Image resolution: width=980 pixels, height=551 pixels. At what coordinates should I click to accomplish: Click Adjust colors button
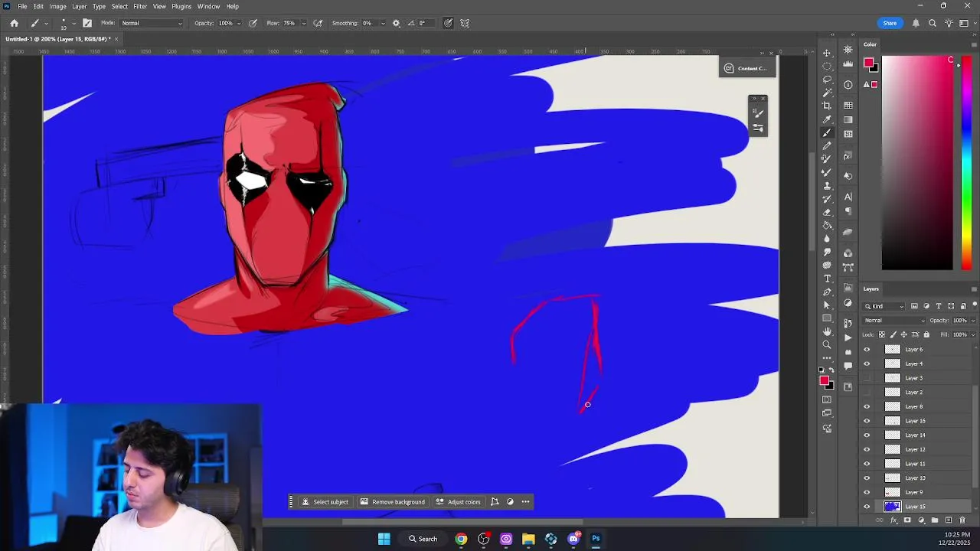click(x=458, y=502)
